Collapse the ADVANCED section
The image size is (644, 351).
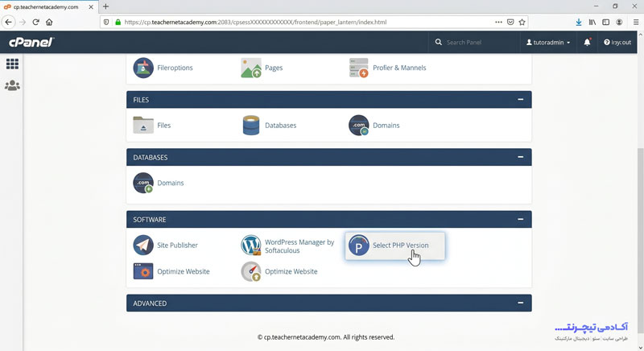[520, 303]
